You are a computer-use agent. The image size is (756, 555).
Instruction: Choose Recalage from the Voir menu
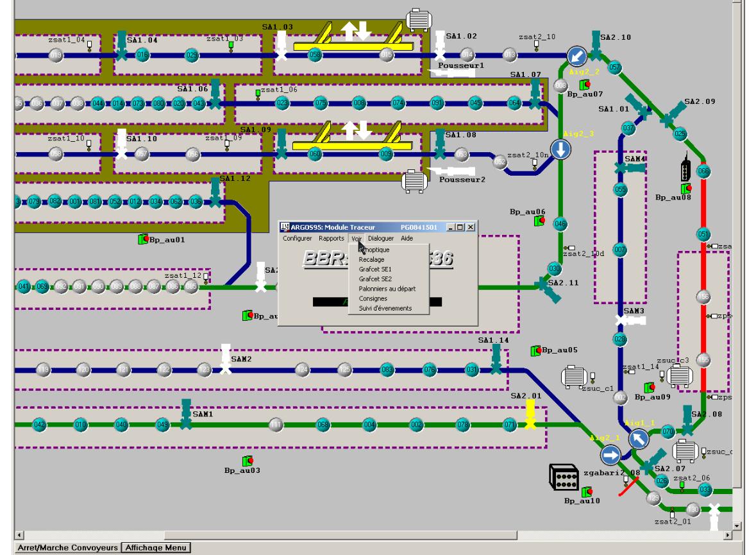click(x=389, y=260)
